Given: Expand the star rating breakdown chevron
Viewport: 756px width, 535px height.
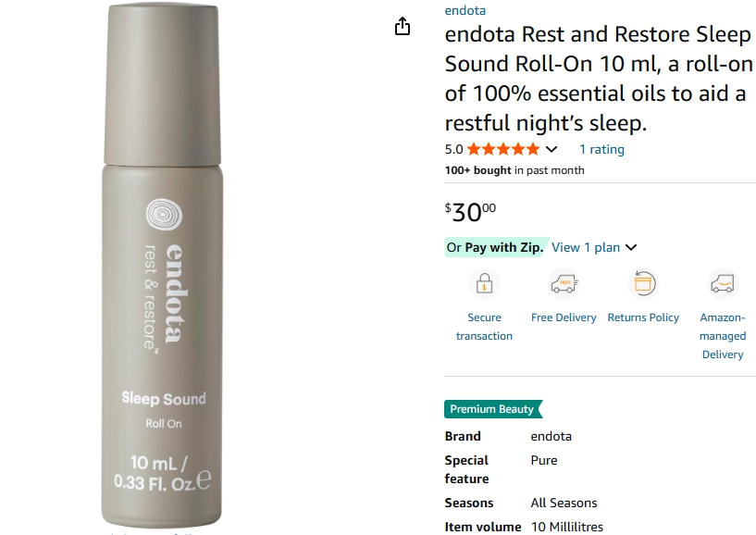Looking at the screenshot, I should coord(552,150).
